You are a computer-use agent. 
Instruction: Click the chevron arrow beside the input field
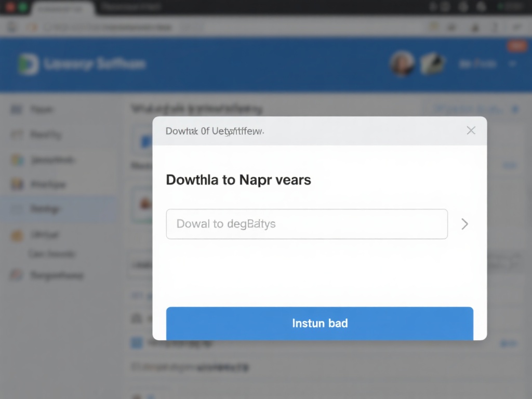464,224
